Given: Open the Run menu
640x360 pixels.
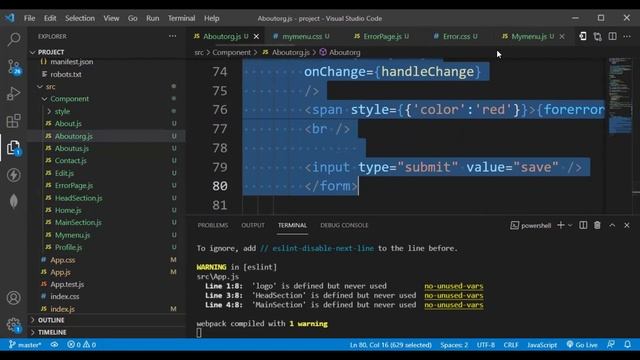Looking at the screenshot, I should tap(153, 18).
